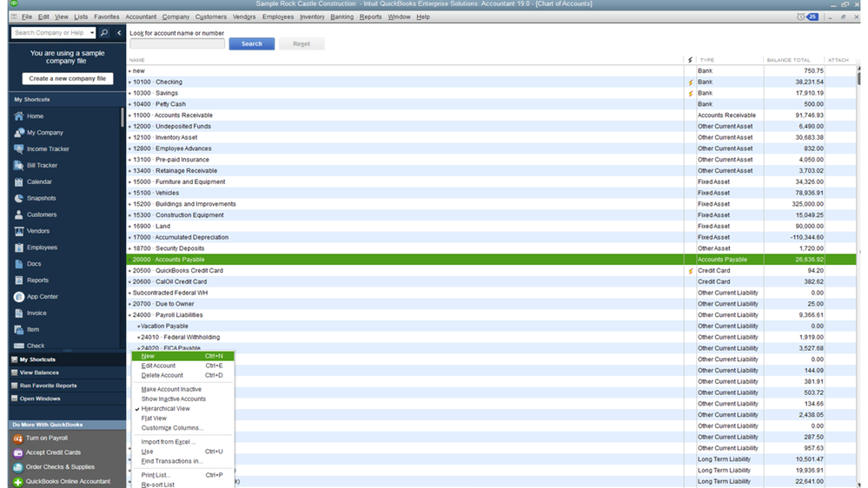Open App Center icon
Viewport: 868px width, 488px height.
coord(19,297)
